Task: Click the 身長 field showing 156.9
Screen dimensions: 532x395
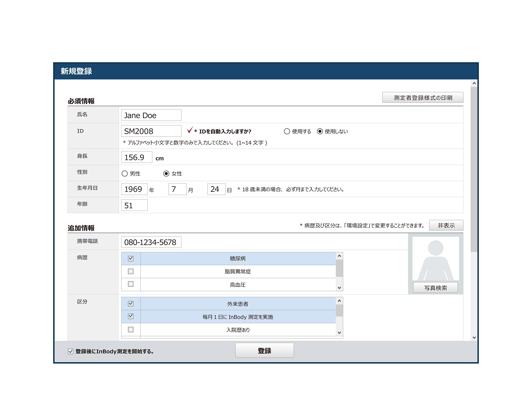Action: click(x=136, y=157)
